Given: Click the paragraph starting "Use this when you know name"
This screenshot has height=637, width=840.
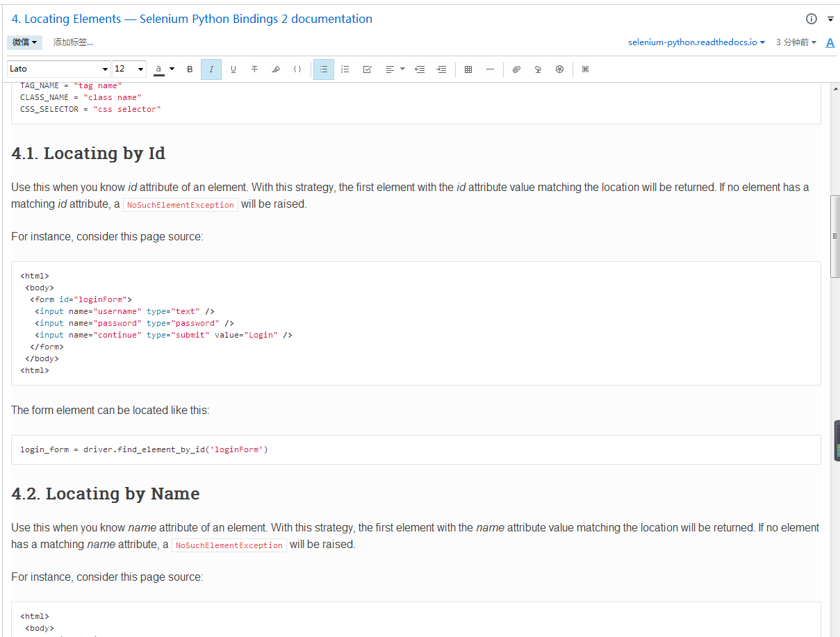Looking at the screenshot, I should [x=415, y=536].
